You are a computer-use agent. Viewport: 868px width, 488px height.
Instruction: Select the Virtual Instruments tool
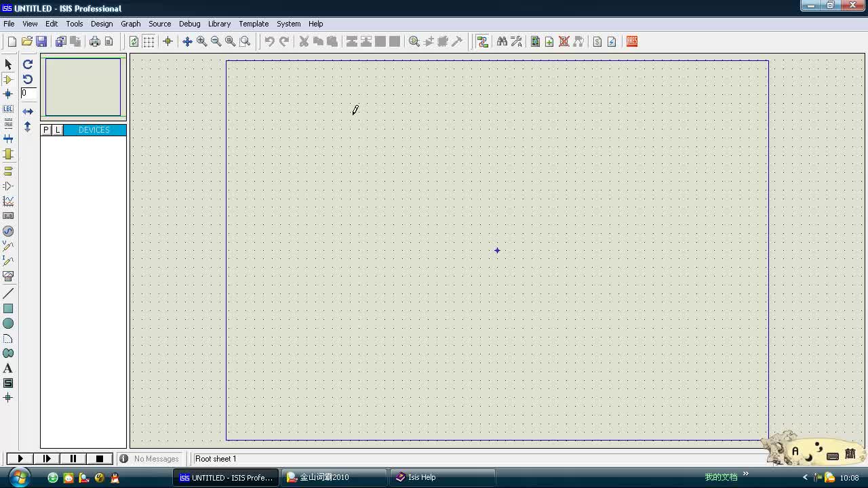coord(8,277)
